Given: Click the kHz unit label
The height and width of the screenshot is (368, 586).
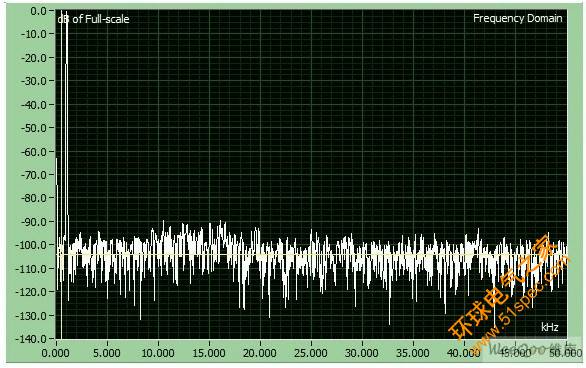Looking at the screenshot, I should (x=550, y=327).
